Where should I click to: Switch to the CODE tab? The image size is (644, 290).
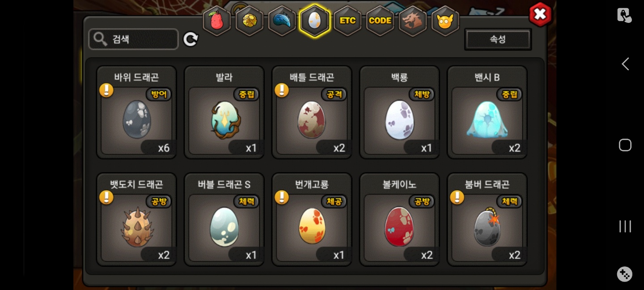point(380,21)
